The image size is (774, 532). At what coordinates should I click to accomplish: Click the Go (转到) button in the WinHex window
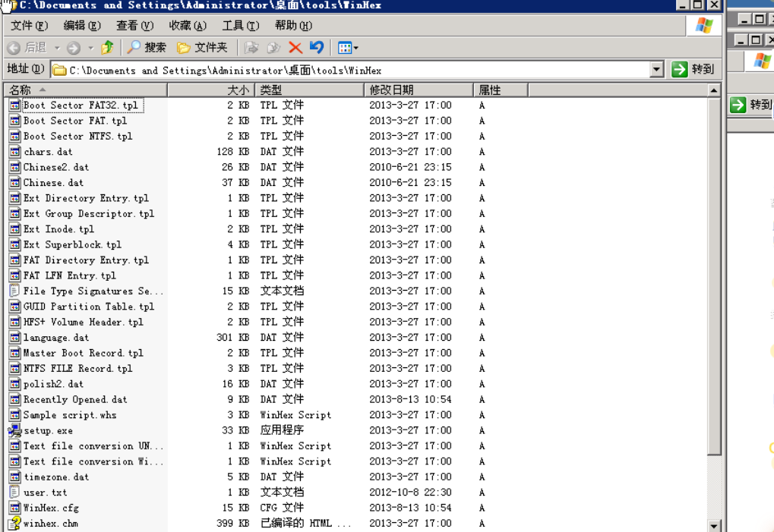click(x=693, y=70)
